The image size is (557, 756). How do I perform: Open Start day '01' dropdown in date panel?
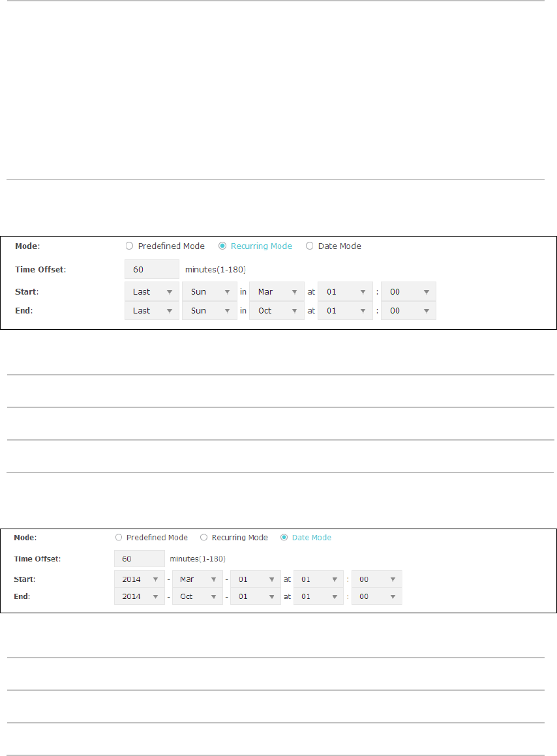(x=255, y=579)
